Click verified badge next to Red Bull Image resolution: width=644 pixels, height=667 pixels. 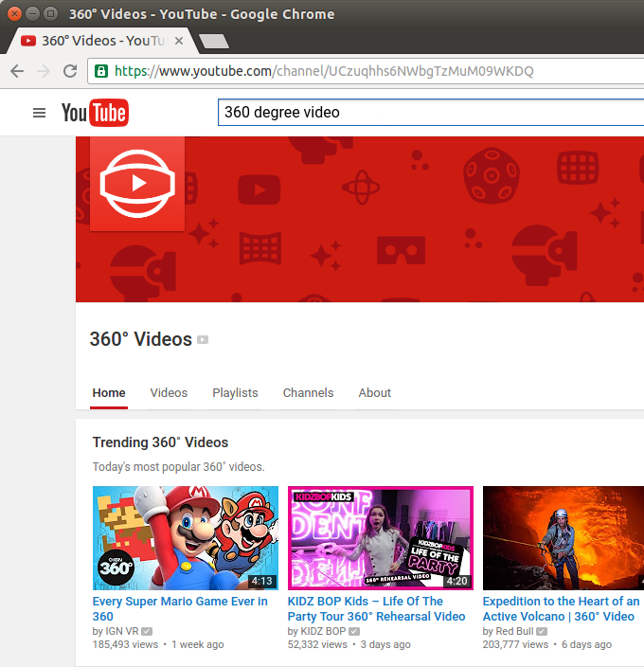(542, 632)
